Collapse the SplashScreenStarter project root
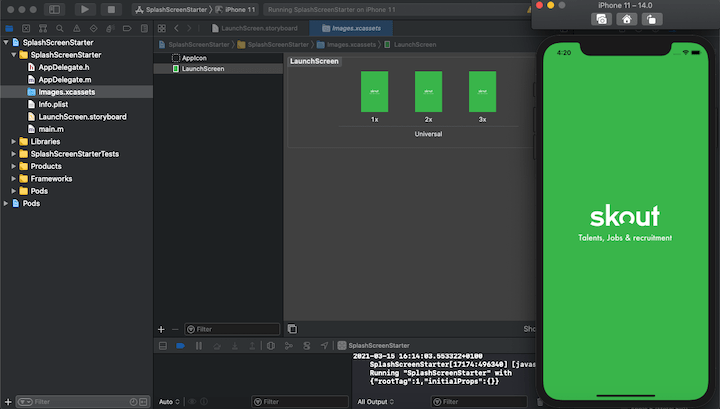 [6, 42]
